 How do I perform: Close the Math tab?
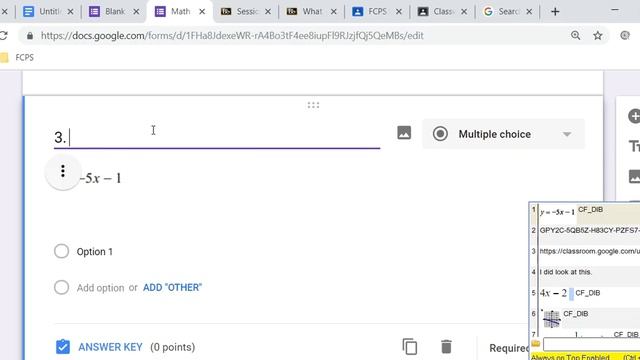click(202, 12)
